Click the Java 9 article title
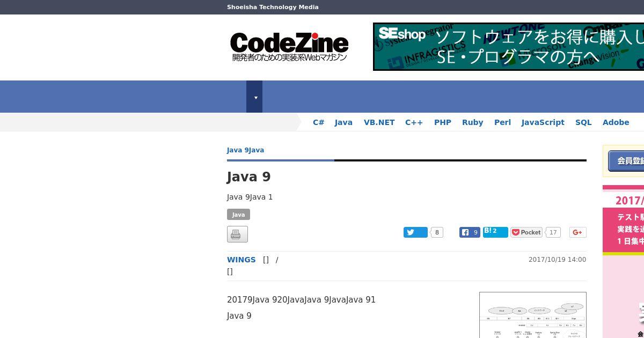 (249, 177)
